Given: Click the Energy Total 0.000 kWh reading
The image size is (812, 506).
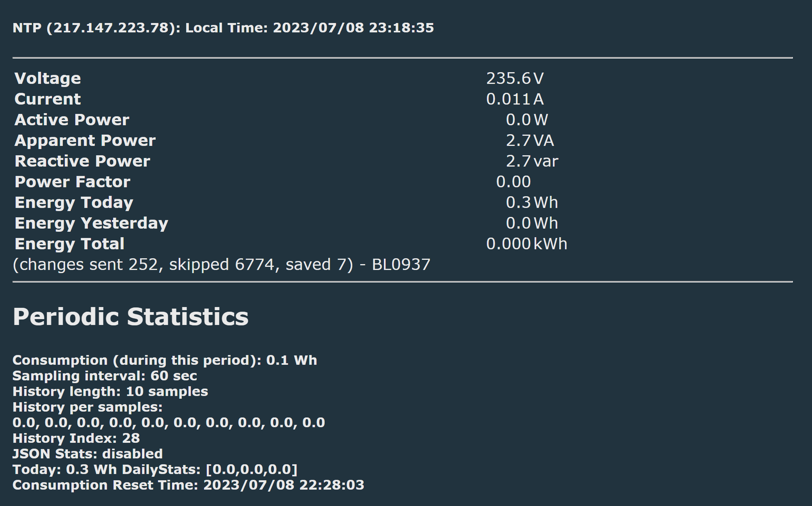Looking at the screenshot, I should click(x=527, y=244).
